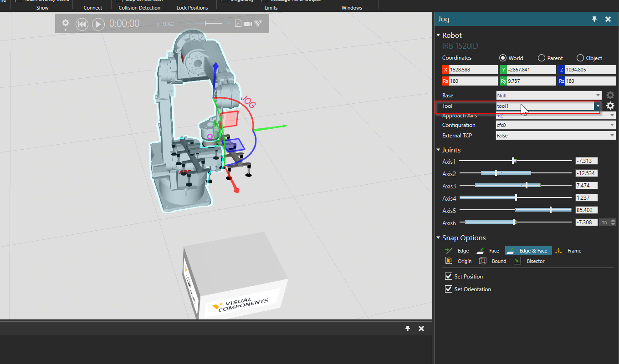This screenshot has width=619, height=364.
Task: Open the External TCP dropdown
Action: click(x=556, y=136)
